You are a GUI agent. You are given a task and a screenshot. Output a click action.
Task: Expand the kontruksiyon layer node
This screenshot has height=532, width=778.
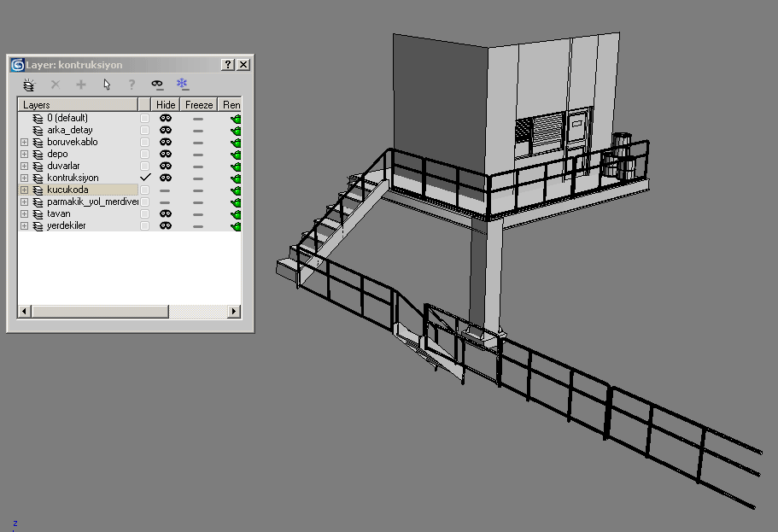click(x=24, y=178)
